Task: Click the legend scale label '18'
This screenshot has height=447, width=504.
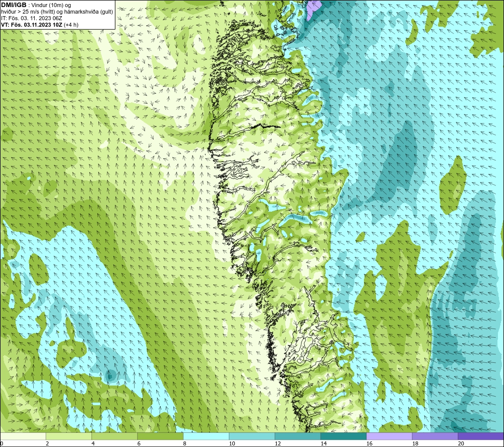Action: point(415,444)
